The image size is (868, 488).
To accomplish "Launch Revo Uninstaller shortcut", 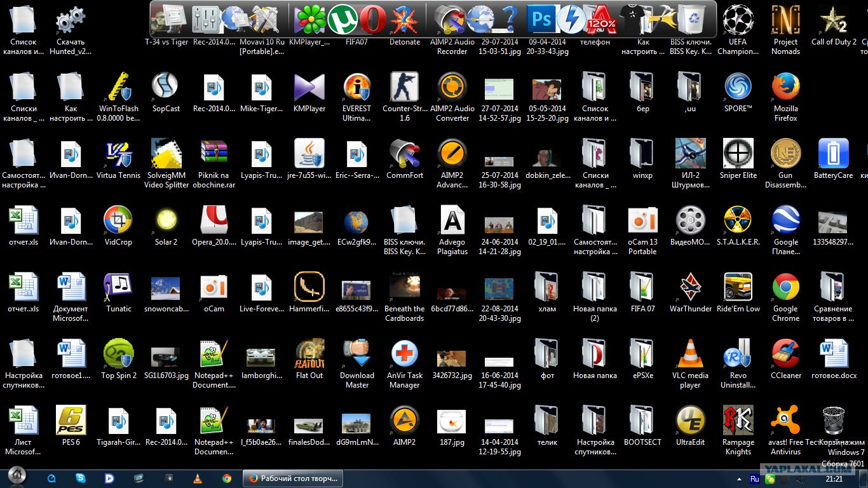I will [x=738, y=364].
